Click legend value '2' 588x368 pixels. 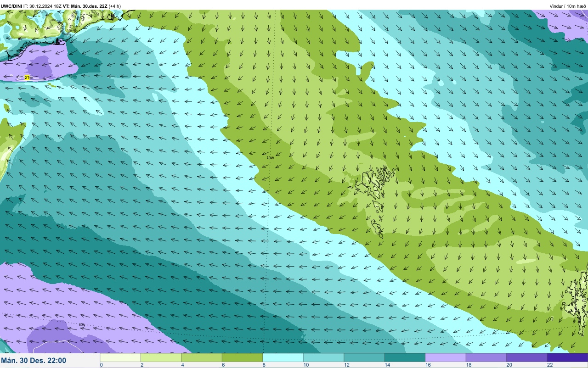click(x=142, y=365)
